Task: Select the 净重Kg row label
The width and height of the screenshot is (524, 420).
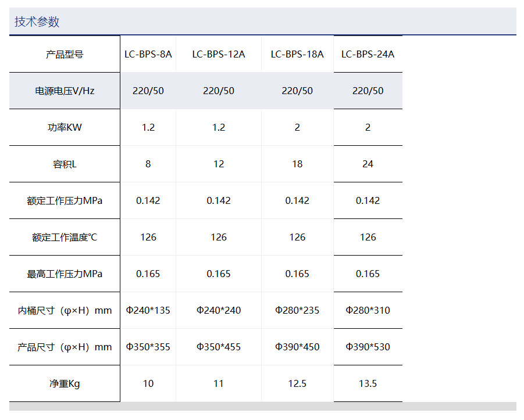Action: (x=65, y=383)
